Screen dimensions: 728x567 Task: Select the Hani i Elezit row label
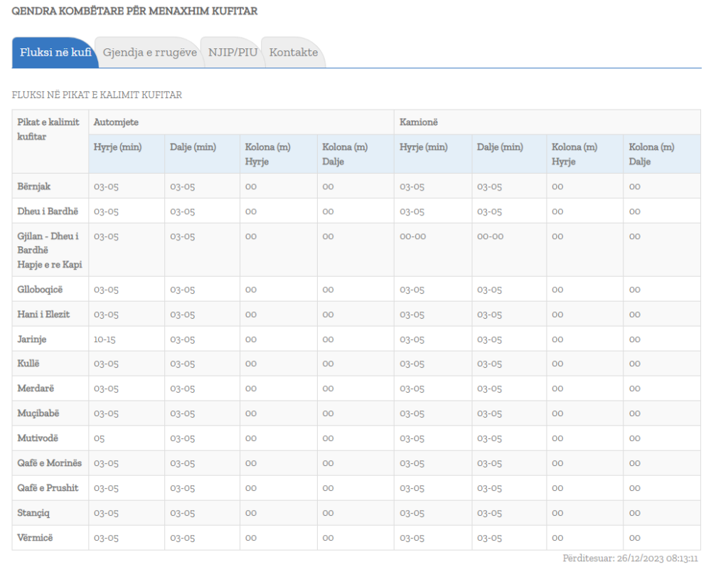tap(43, 314)
